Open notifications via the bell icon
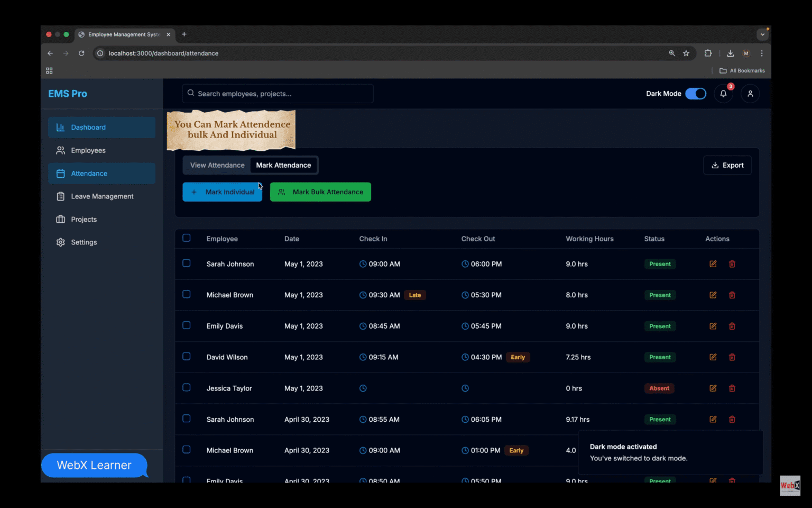 coord(724,93)
